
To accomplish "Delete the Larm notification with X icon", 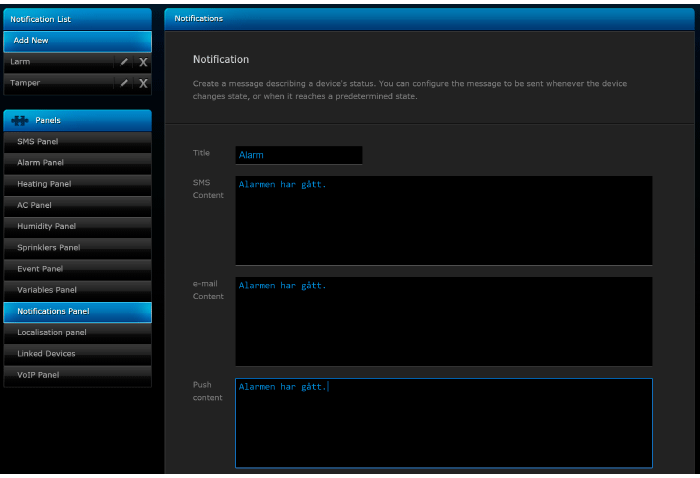I will 143,62.
